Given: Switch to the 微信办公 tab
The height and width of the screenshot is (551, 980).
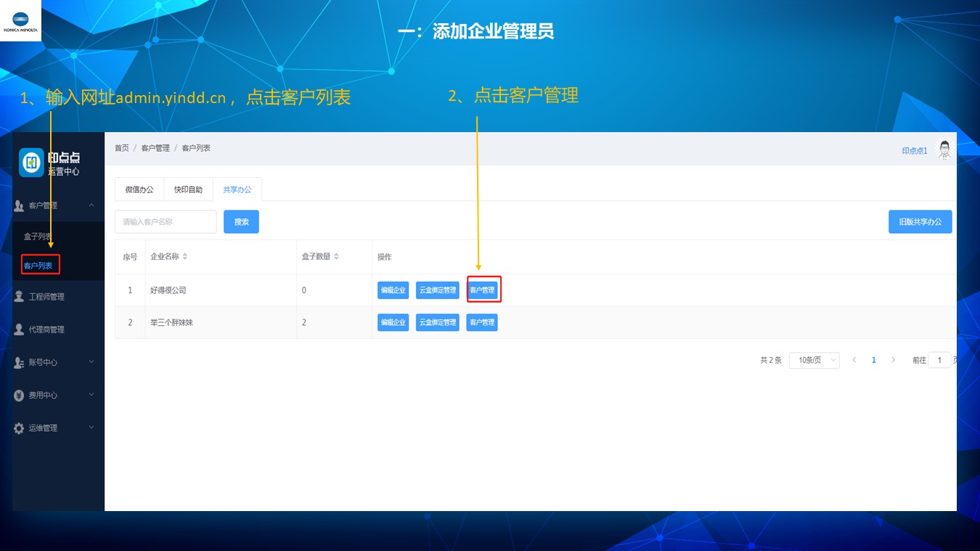Looking at the screenshot, I should 139,189.
